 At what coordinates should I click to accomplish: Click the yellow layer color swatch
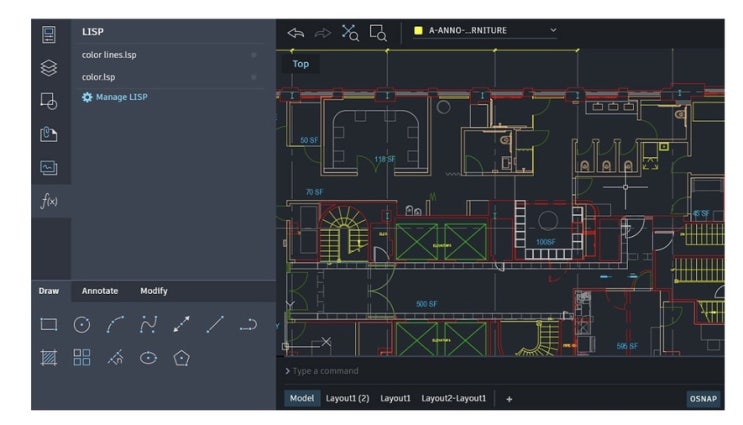pos(418,30)
